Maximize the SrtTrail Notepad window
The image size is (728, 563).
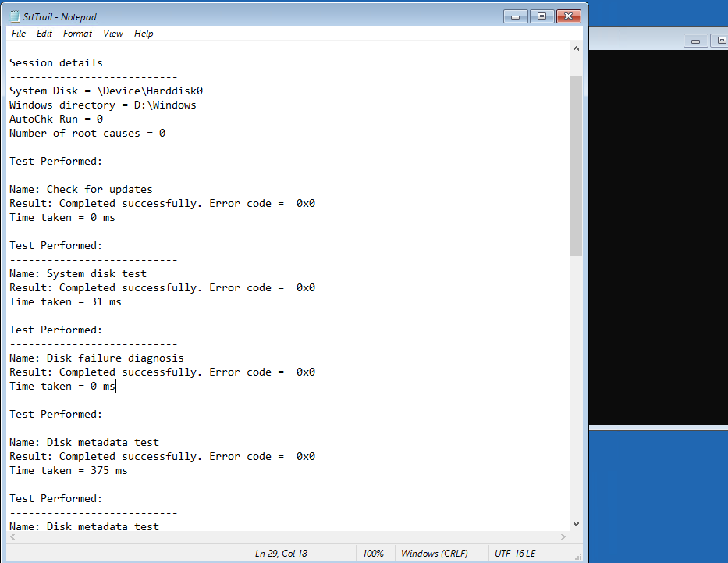542,16
